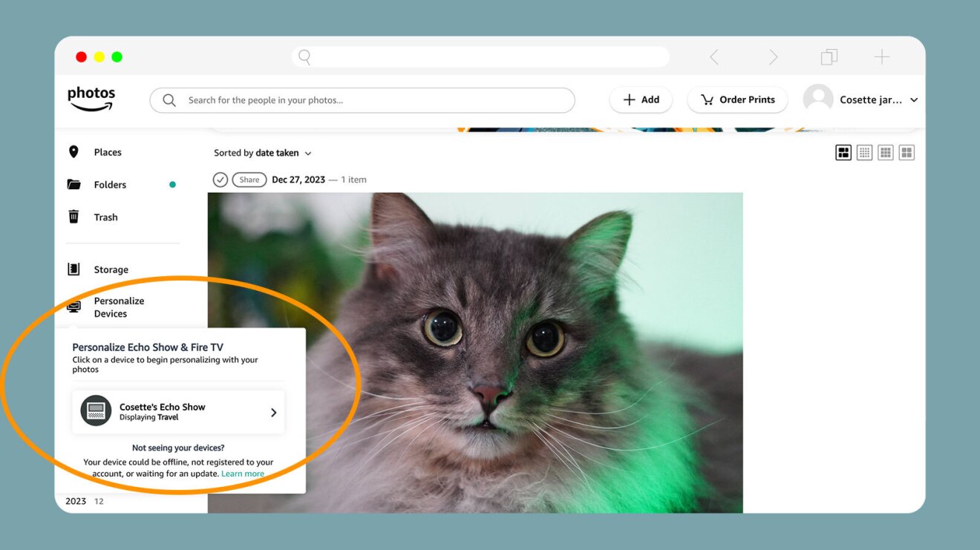Viewport: 980px width, 550px height.
Task: Open Folders in the sidebar
Action: click(109, 185)
